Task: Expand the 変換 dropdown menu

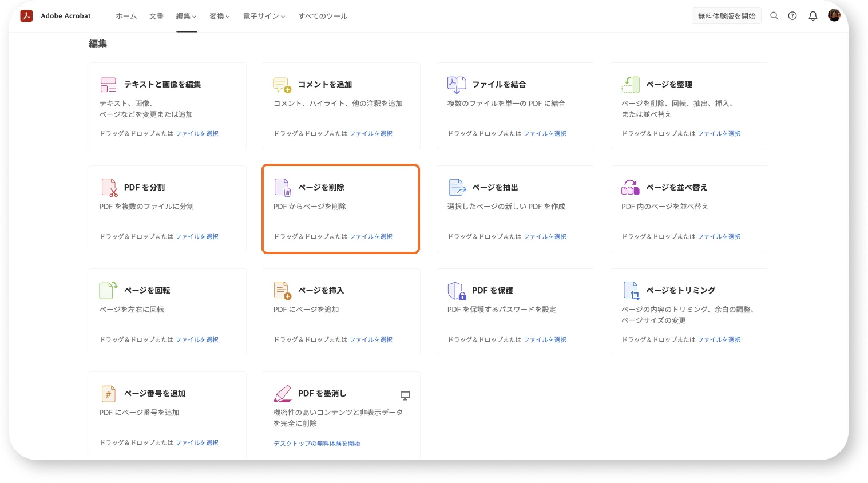Action: click(x=220, y=16)
